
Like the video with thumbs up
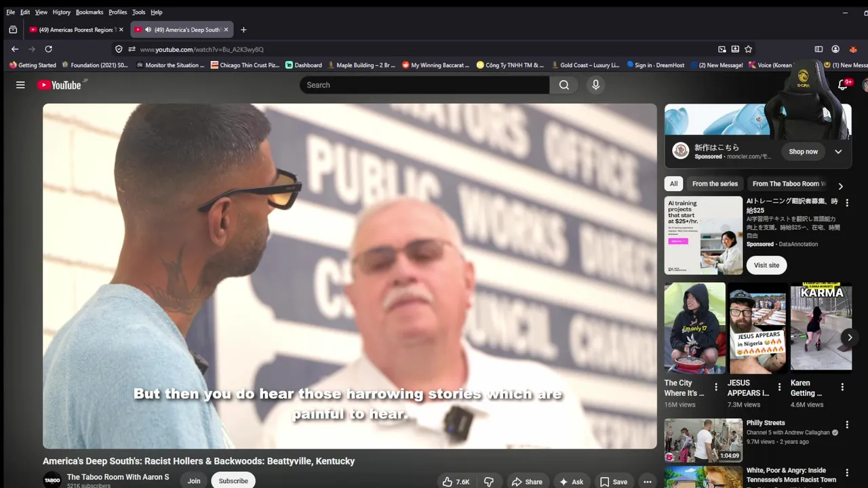pyautogui.click(x=456, y=481)
